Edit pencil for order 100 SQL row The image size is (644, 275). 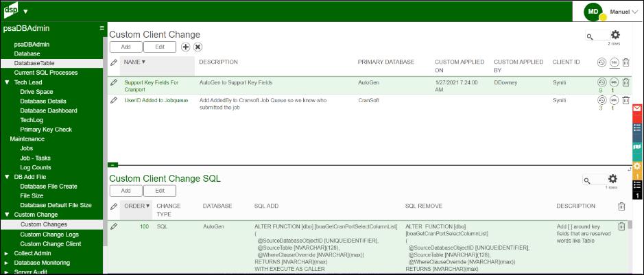(x=114, y=226)
